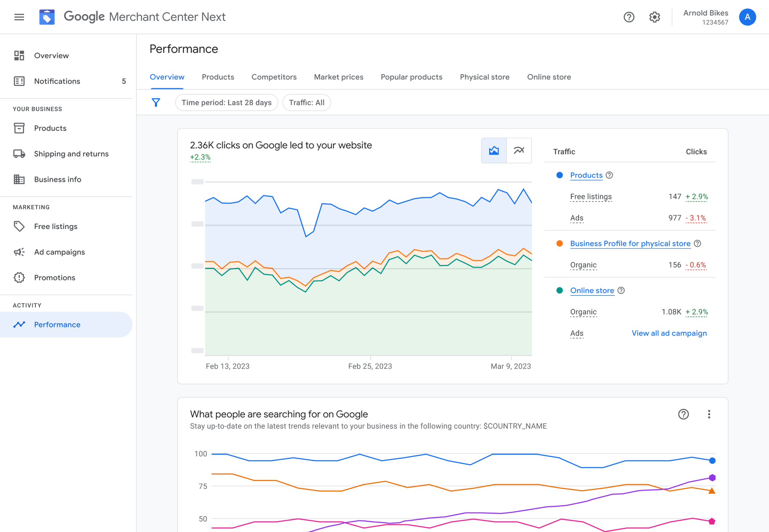Click the Organic 156 row under Business Profile
The width and height of the screenshot is (769, 532).
630,265
